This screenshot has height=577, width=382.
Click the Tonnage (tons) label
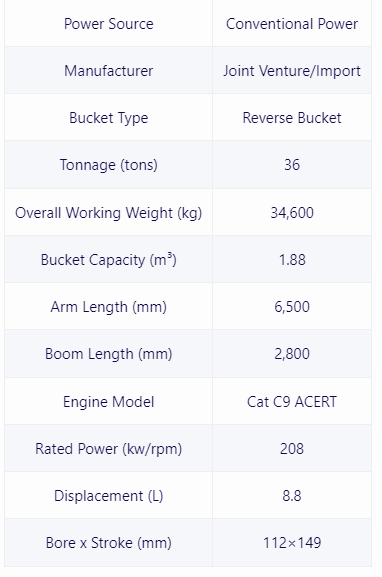109,165
